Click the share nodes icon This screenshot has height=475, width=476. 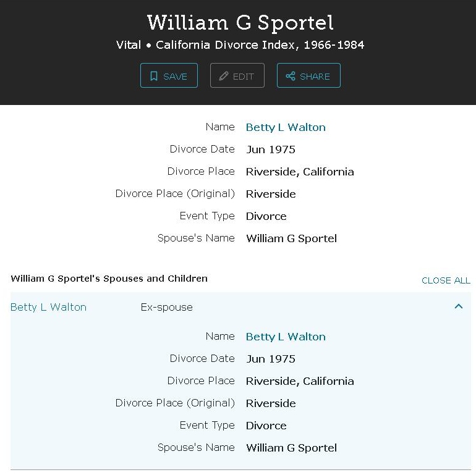point(290,76)
